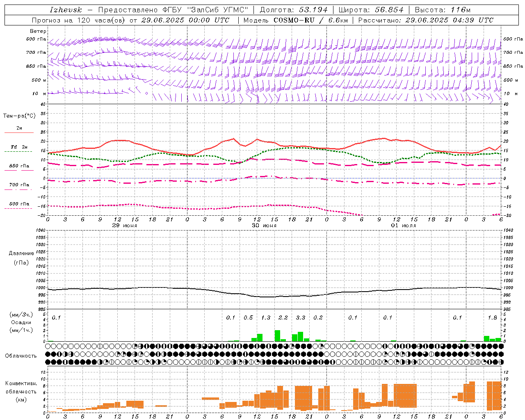Click the 'Рассчитано: 29.06.2025 04:39 UTC' text

426,20
